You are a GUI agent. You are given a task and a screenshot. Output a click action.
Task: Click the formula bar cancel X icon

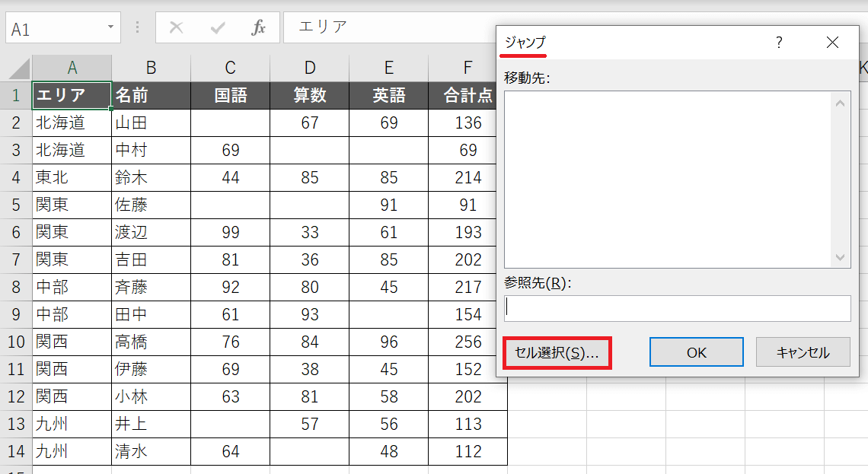[176, 28]
